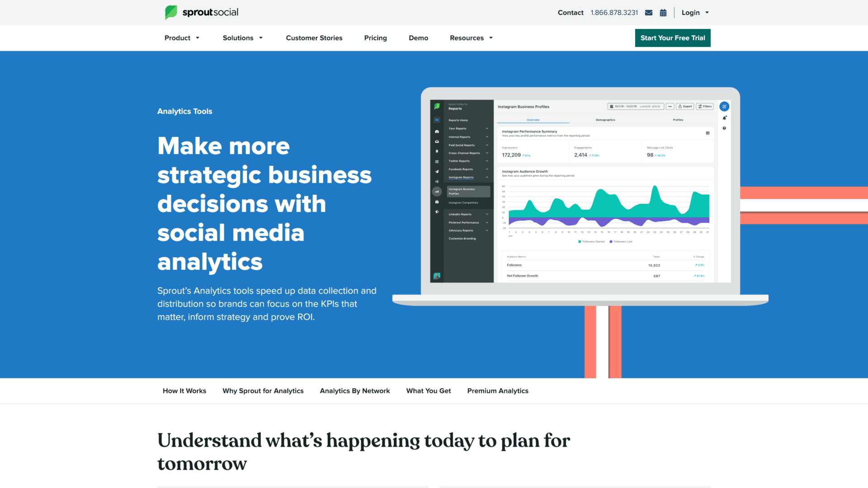Click the Filters icon in the report
This screenshot has height=488, width=868.
pyautogui.click(x=706, y=106)
